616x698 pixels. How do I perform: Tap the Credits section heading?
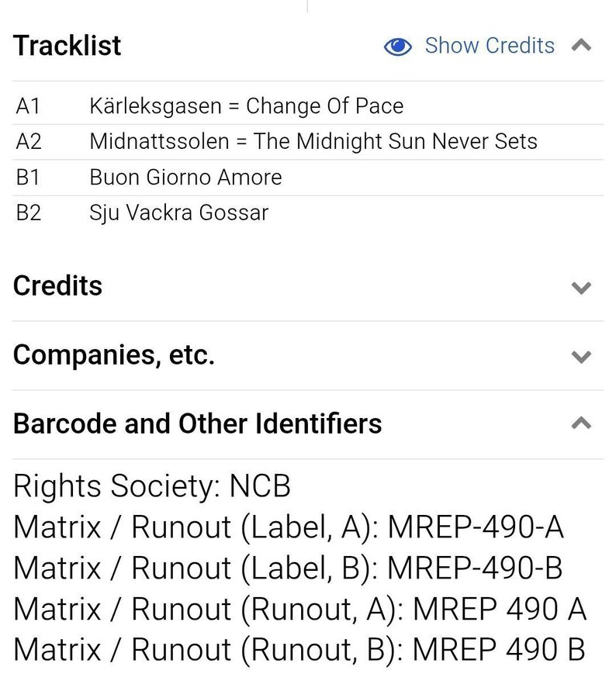58,286
